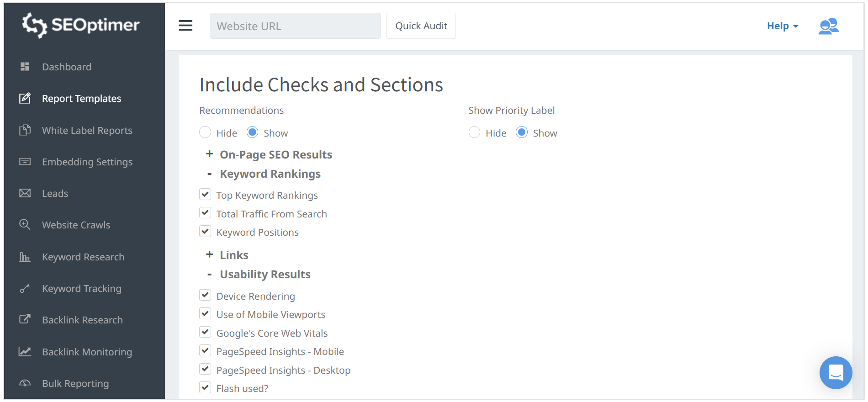Click the Dashboard grid icon

[x=25, y=67]
